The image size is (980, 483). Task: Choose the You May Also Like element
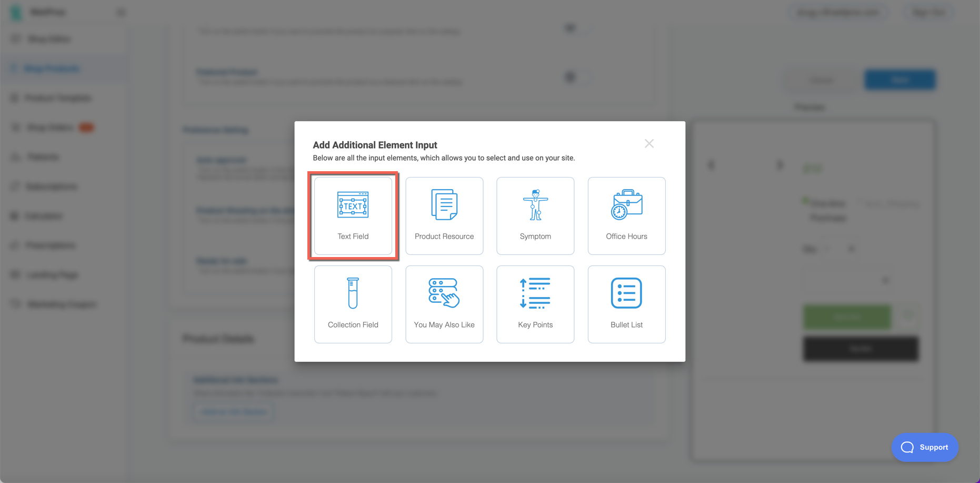tap(444, 304)
